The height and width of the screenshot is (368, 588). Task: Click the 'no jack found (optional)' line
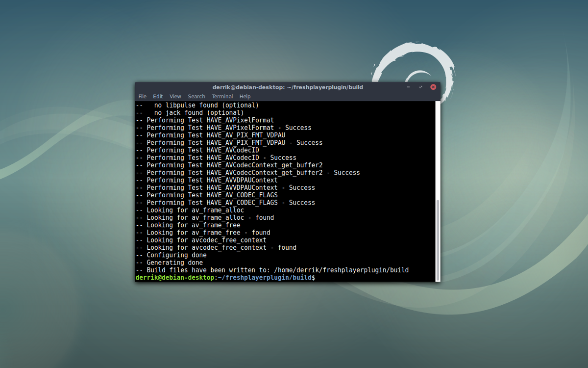(x=190, y=113)
